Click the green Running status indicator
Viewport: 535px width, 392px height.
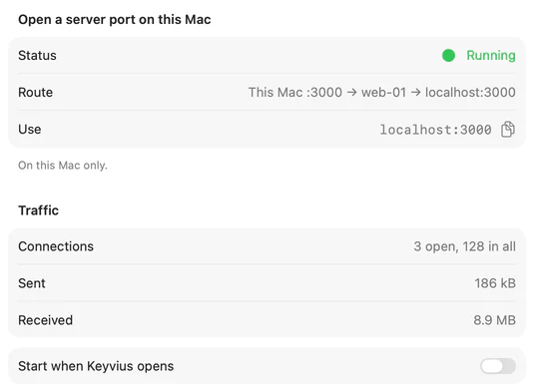[x=448, y=56]
